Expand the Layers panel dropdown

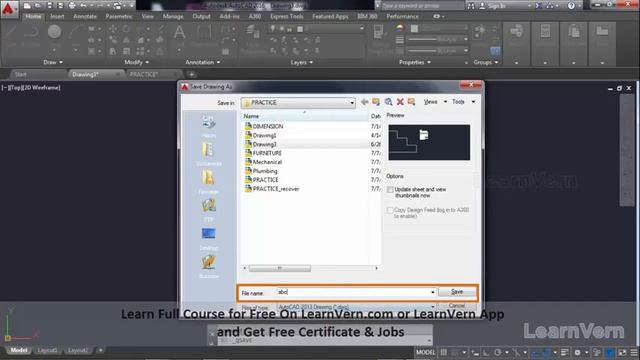(302, 62)
